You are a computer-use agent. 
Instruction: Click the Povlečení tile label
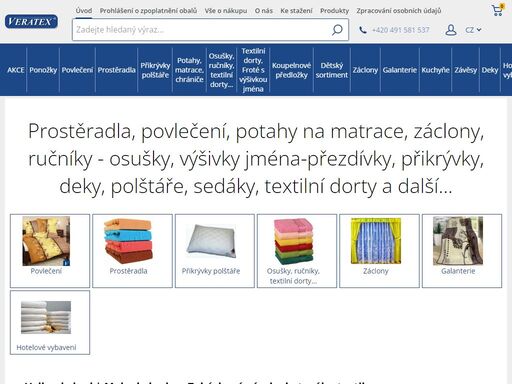click(x=46, y=271)
